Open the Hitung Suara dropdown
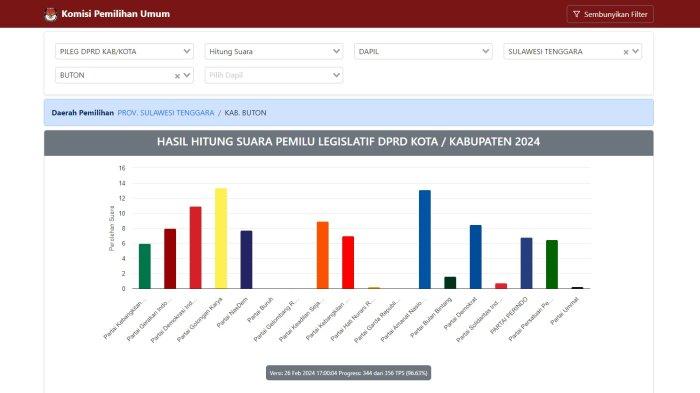This screenshot has height=393, width=700. 274,51
